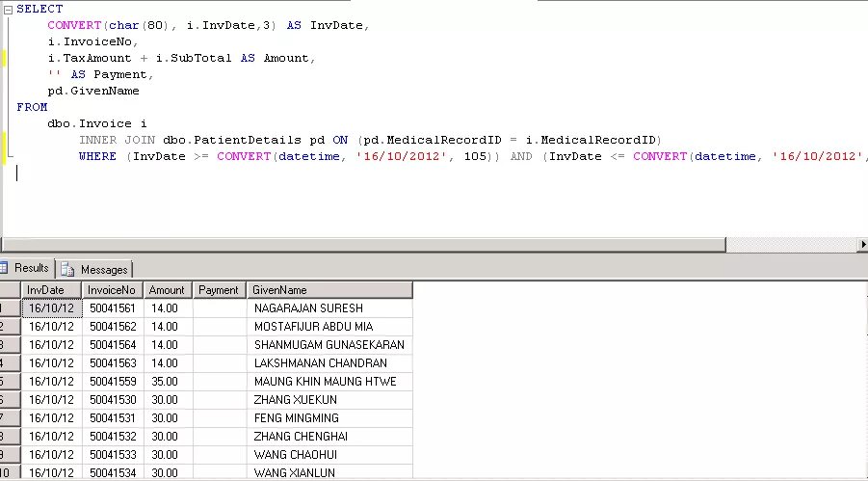Select Amount cell in NAGARAJAN SURESH row

169,308
